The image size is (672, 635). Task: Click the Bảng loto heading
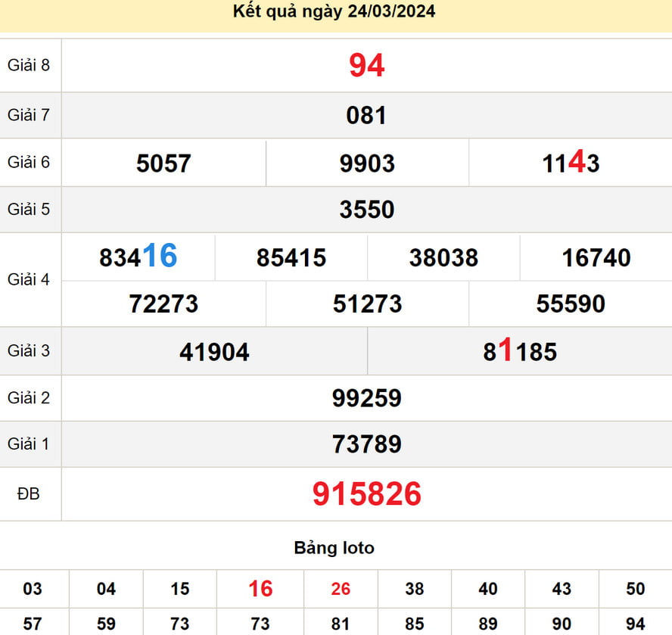[334, 547]
